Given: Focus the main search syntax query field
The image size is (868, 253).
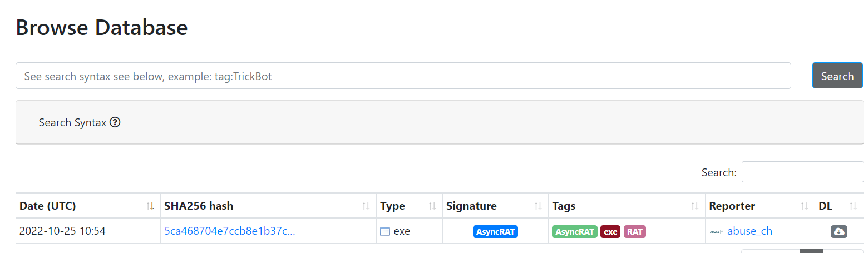Looking at the screenshot, I should pos(403,76).
